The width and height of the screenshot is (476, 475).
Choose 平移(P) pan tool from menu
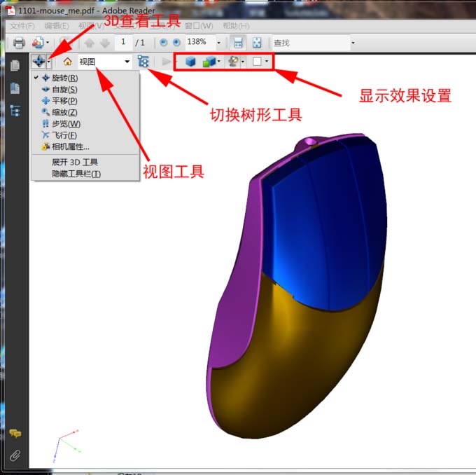(64, 100)
